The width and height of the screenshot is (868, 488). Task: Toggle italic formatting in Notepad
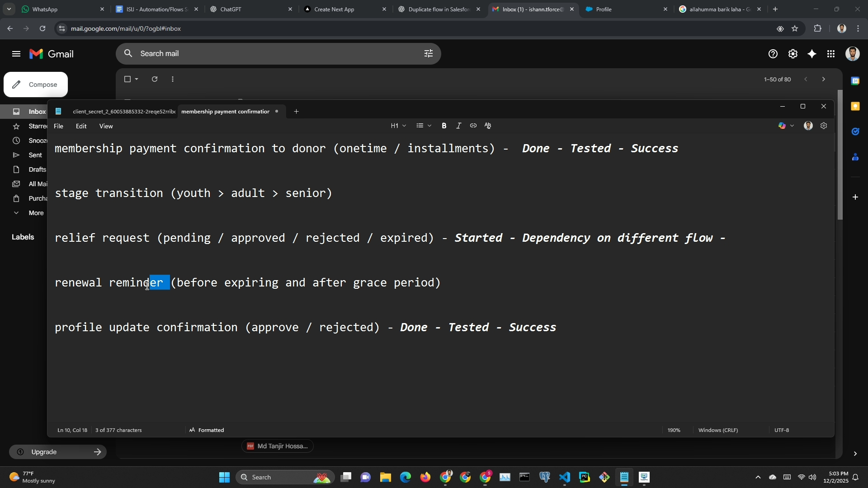coord(458,126)
